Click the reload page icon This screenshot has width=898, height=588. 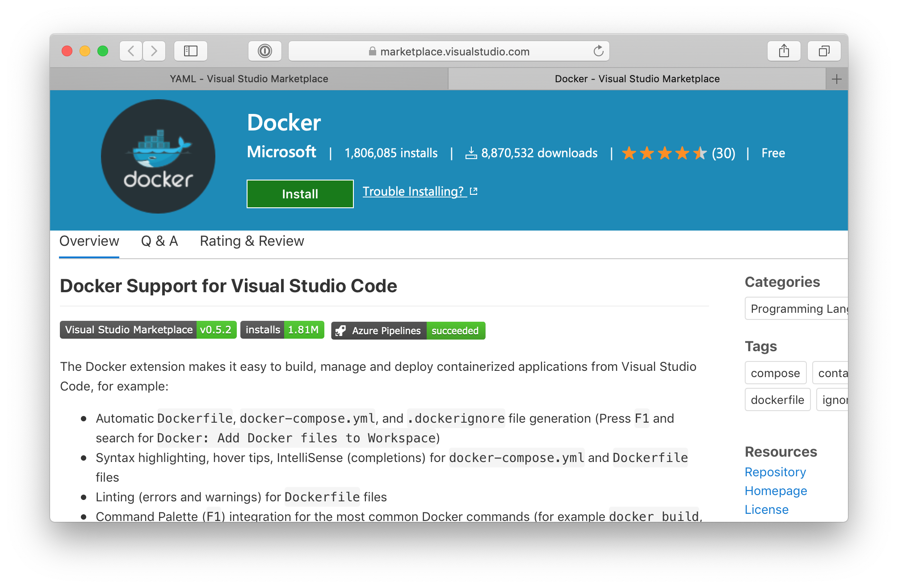pos(598,51)
